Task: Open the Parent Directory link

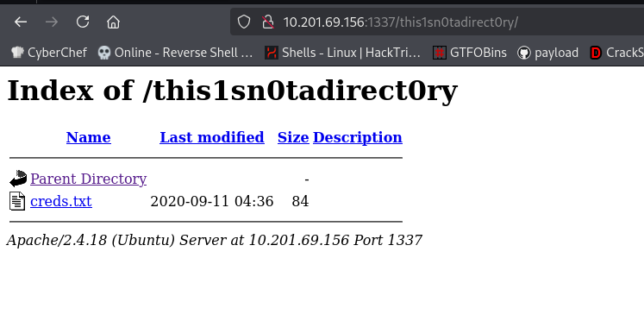Action: tap(88, 179)
